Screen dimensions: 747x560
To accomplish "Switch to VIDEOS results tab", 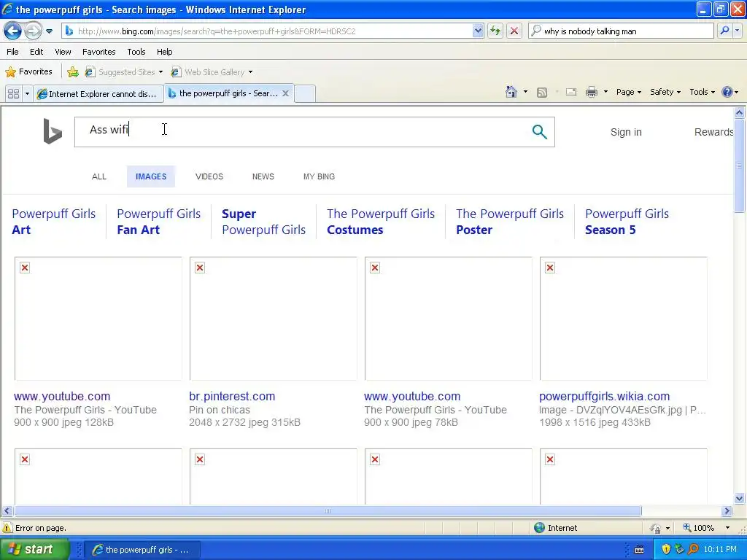I will [x=209, y=176].
